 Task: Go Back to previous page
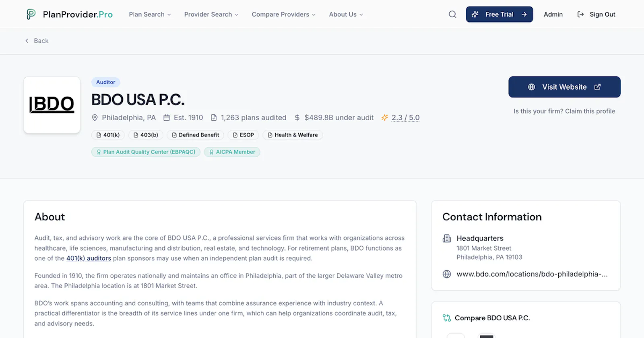coord(37,41)
